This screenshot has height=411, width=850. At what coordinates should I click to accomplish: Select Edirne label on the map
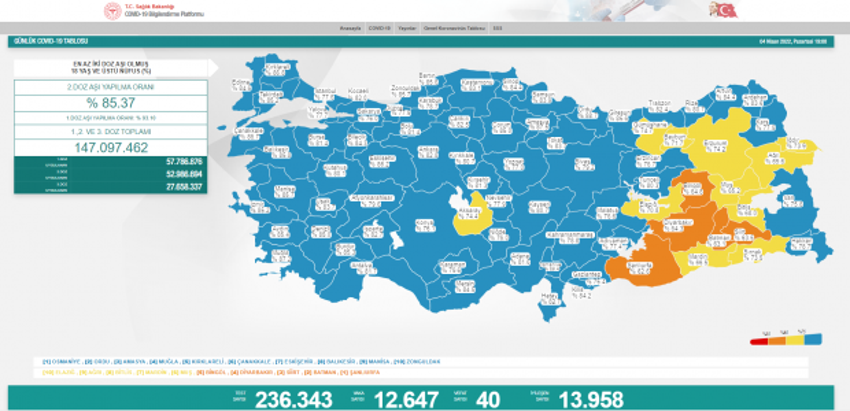241,86
